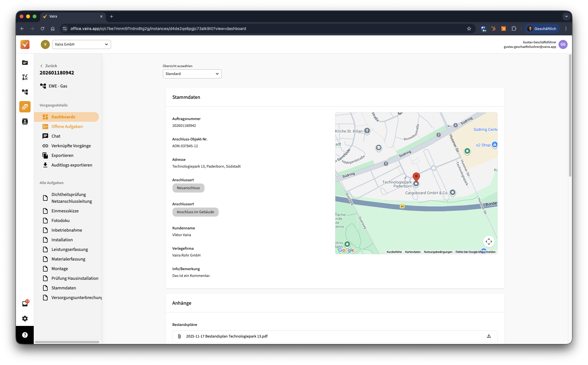
Task: Select the Chat menu entry
Action: click(56, 136)
